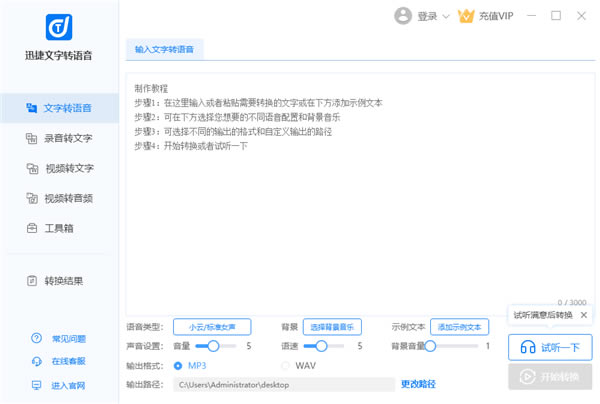The image size is (600, 404).
Task: Close the application window
Action: (581, 16)
